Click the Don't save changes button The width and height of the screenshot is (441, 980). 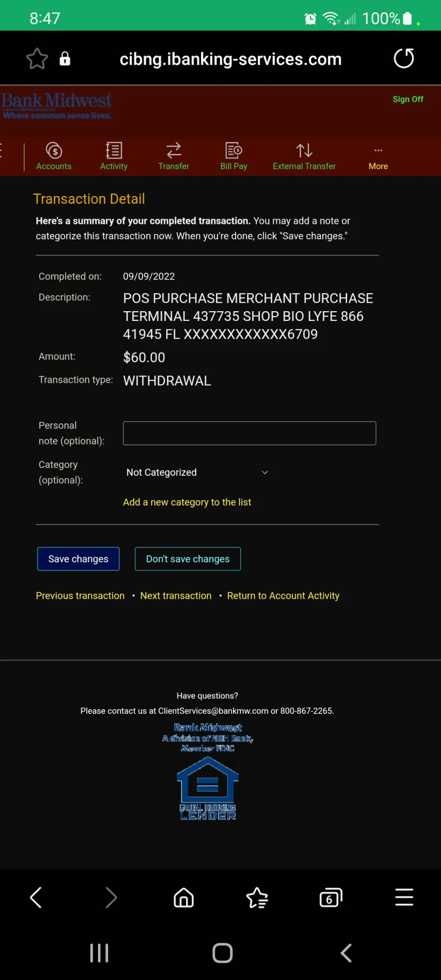point(188,559)
